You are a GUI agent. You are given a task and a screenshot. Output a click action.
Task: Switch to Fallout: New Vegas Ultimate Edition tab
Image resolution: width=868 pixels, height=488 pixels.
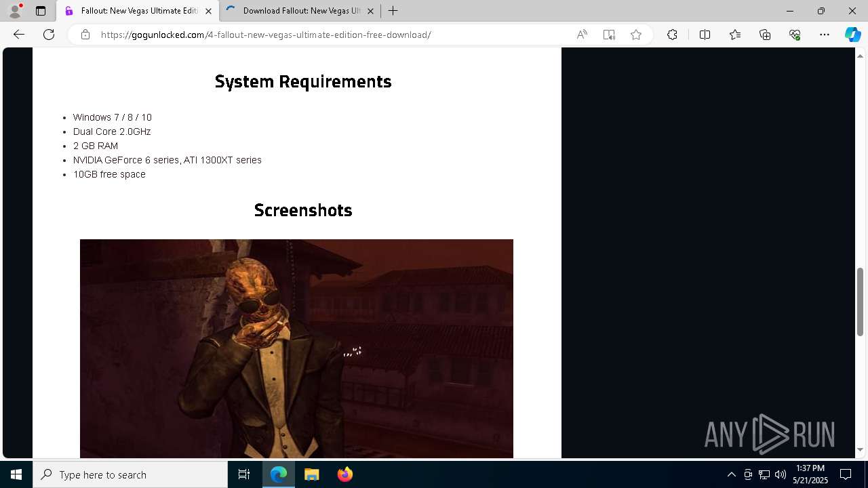pos(138,11)
